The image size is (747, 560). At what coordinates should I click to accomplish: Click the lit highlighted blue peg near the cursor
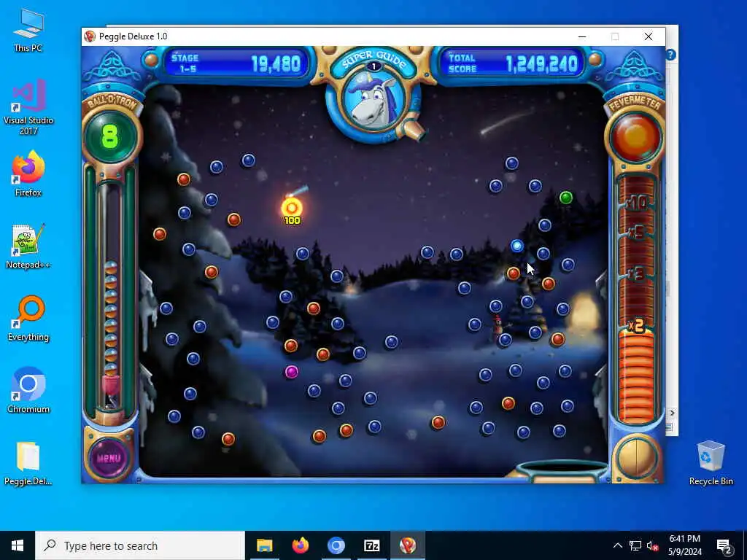[x=517, y=246]
